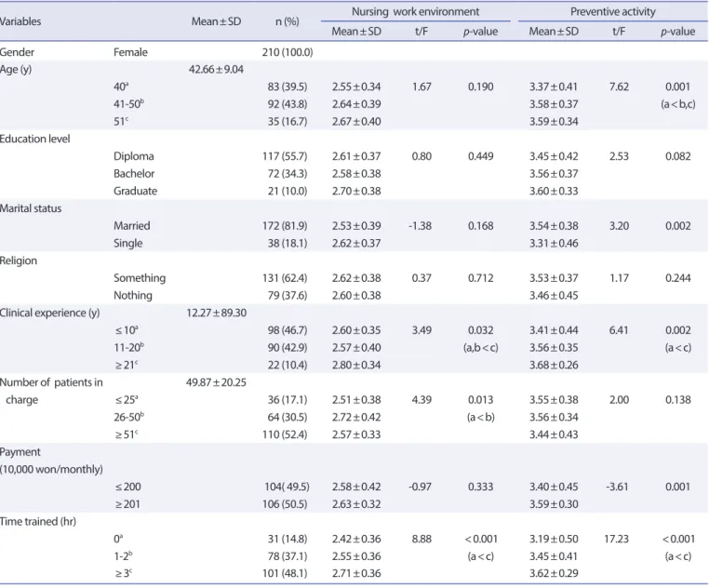Click the 'Something' category label
Screen dimensions: 709x588
pyautogui.click(x=140, y=277)
